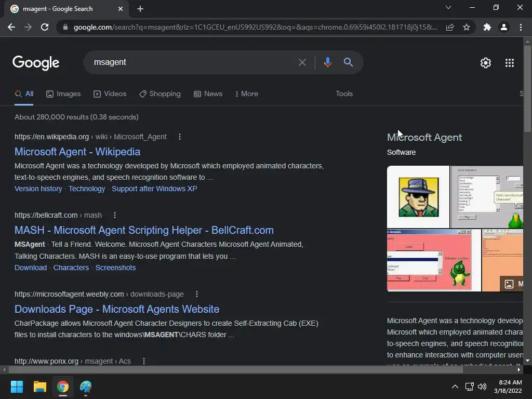Click the Google logo
Image resolution: width=532 pixels, height=399 pixels.
[x=36, y=63]
